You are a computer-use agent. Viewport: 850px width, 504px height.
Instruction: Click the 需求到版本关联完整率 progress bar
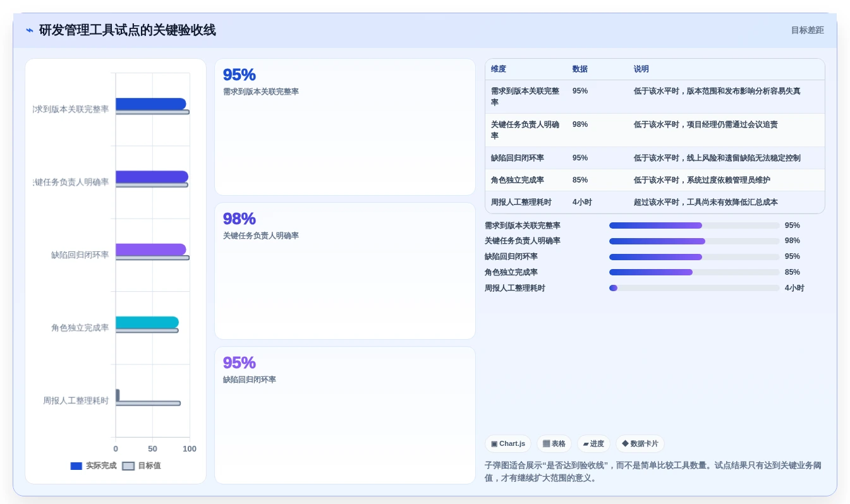[695, 225]
